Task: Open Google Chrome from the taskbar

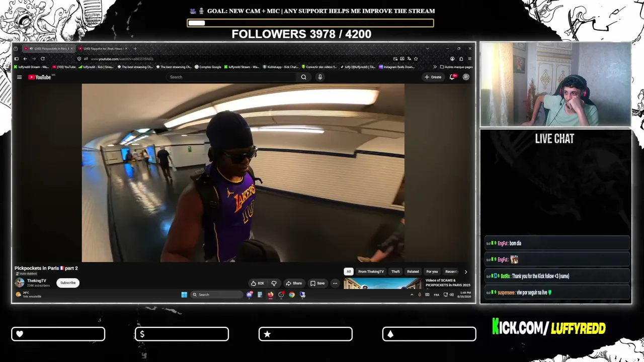Action: click(292, 295)
